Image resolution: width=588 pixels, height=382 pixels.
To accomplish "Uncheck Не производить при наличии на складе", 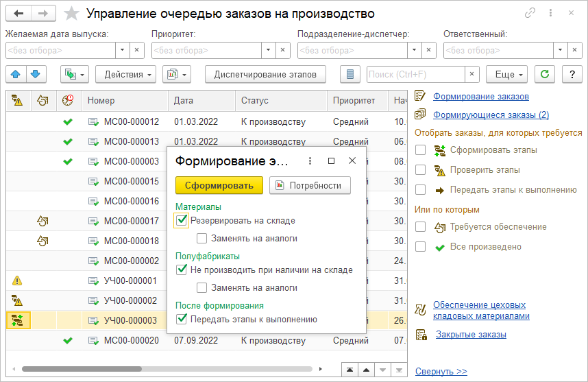I will tap(182, 270).
